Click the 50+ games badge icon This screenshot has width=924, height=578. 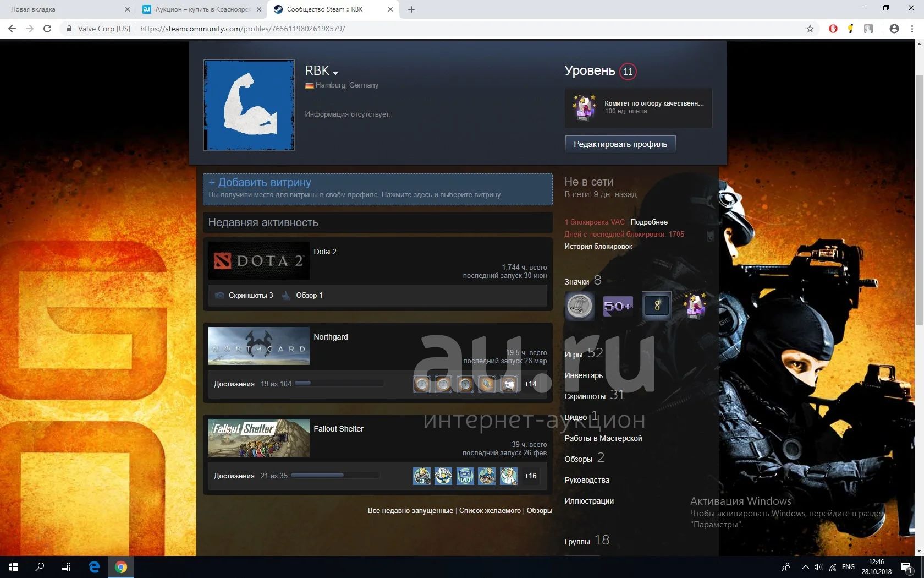click(618, 306)
